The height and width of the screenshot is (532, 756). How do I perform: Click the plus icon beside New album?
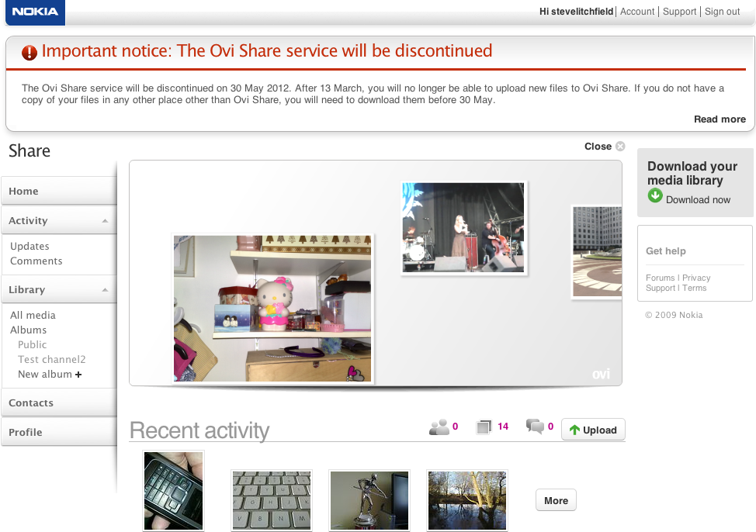(78, 375)
